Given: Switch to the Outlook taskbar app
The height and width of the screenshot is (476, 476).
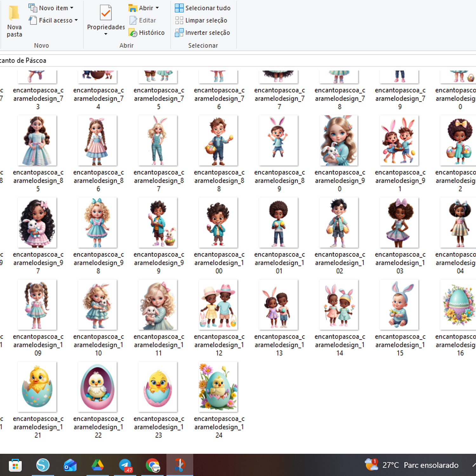Looking at the screenshot, I should click(x=70, y=465).
